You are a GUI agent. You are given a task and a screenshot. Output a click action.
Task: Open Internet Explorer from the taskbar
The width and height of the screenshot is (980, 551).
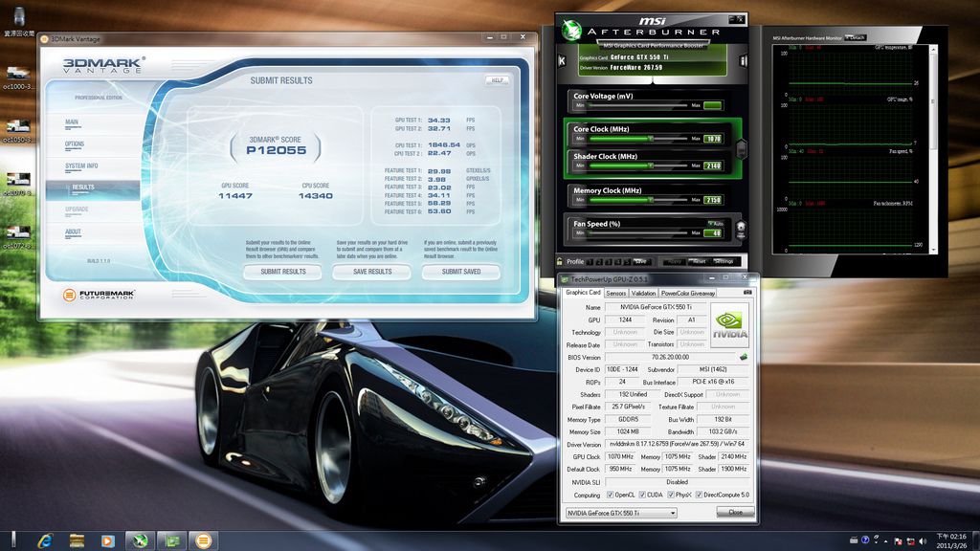pyautogui.click(x=45, y=540)
